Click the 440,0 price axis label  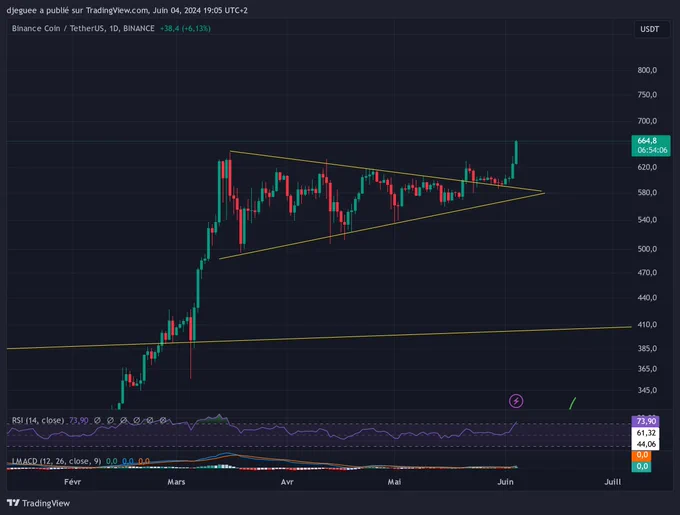point(647,297)
